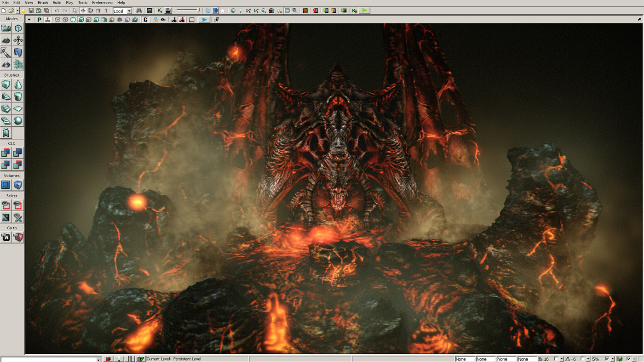Click the CSG Subtract button
The image size is (644, 362).
[18, 153]
